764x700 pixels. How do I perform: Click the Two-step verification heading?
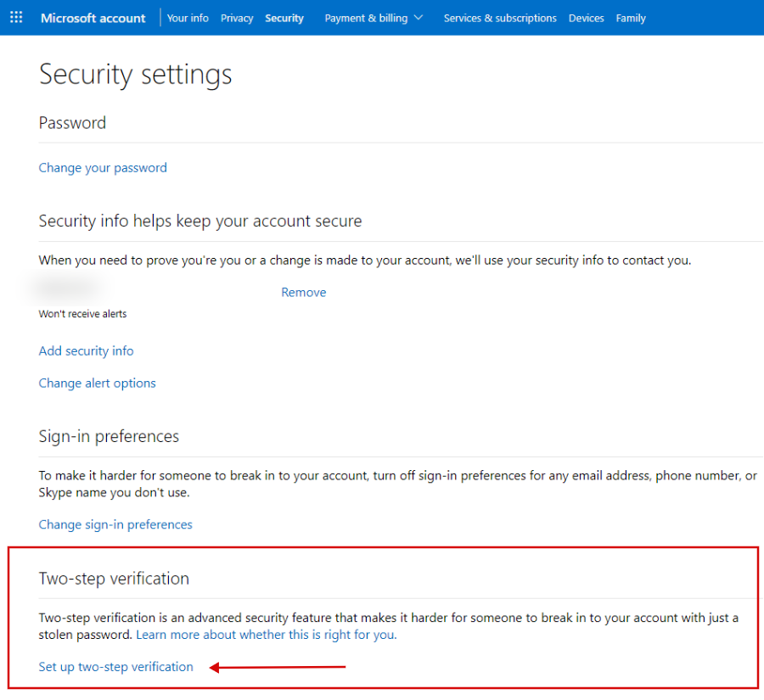tap(114, 579)
